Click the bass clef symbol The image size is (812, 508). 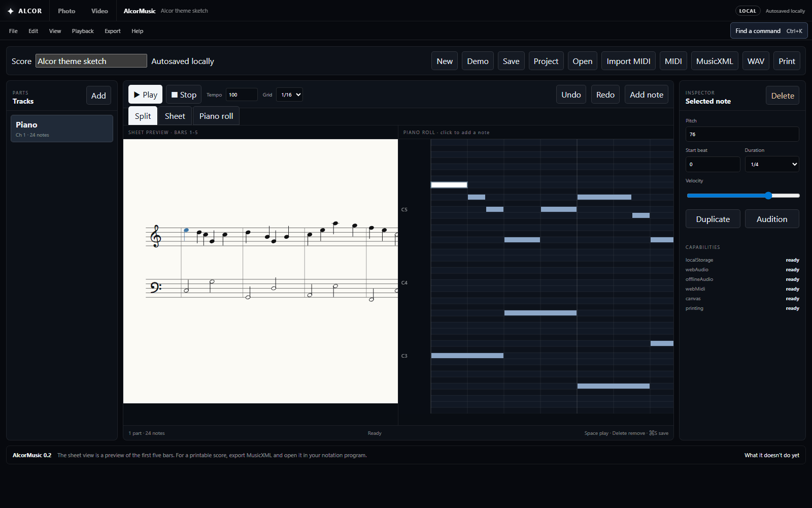(x=155, y=288)
